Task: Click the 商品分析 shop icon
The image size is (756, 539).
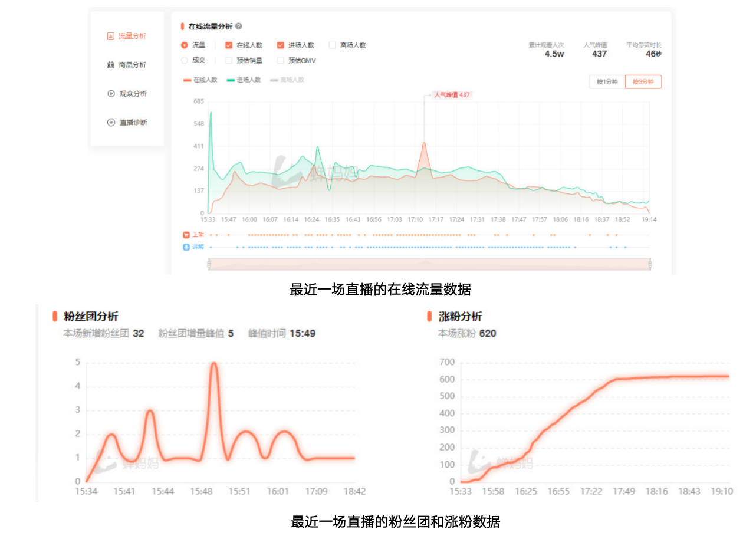Action: (x=110, y=65)
